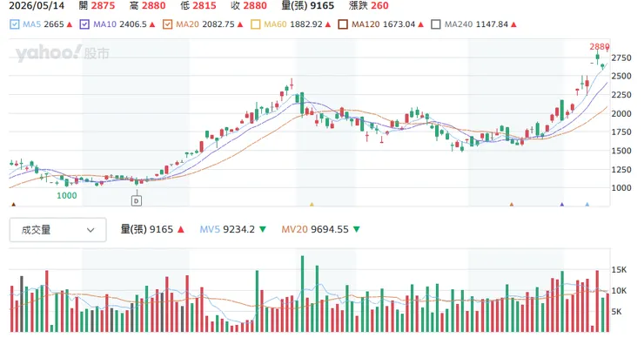Enable the MA120 moving average checkbox
The width and height of the screenshot is (644, 338).
343,24
